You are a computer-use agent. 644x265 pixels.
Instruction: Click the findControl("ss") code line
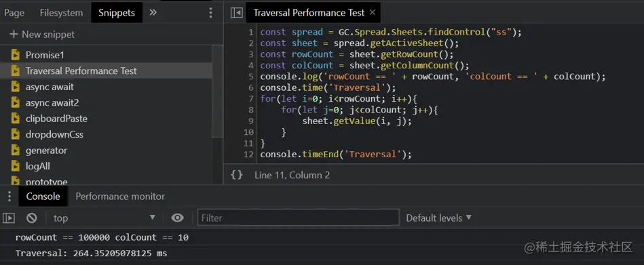391,32
